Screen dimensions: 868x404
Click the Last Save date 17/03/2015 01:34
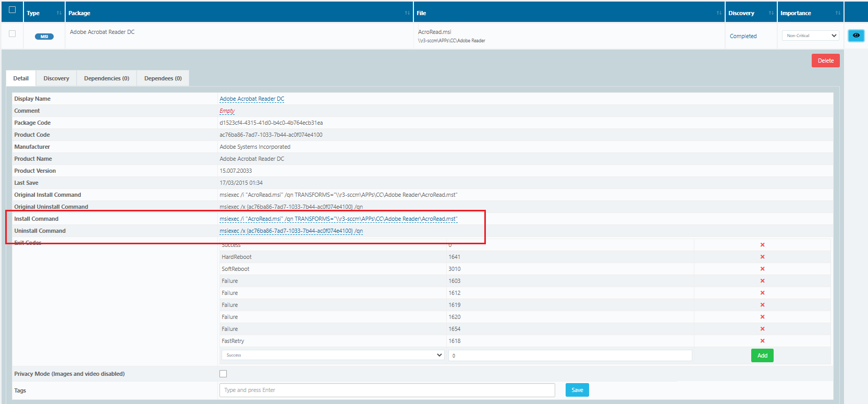pyautogui.click(x=241, y=183)
